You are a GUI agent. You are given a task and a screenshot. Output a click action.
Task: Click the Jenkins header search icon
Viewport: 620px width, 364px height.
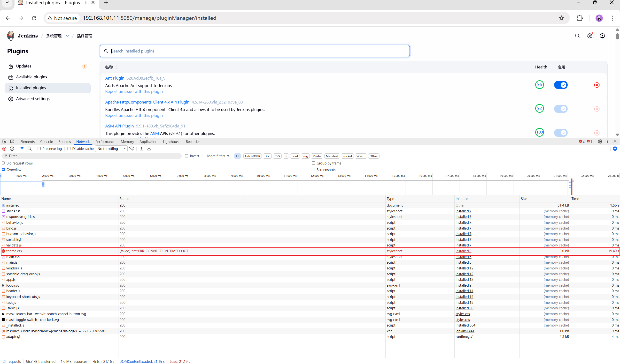(577, 36)
